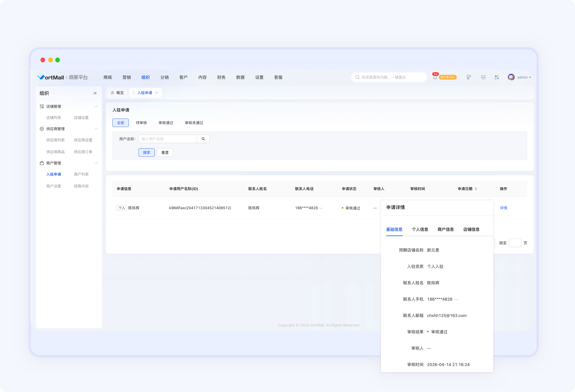Click in the 输入用户名称 field
The height and width of the screenshot is (392, 575).
click(x=168, y=139)
